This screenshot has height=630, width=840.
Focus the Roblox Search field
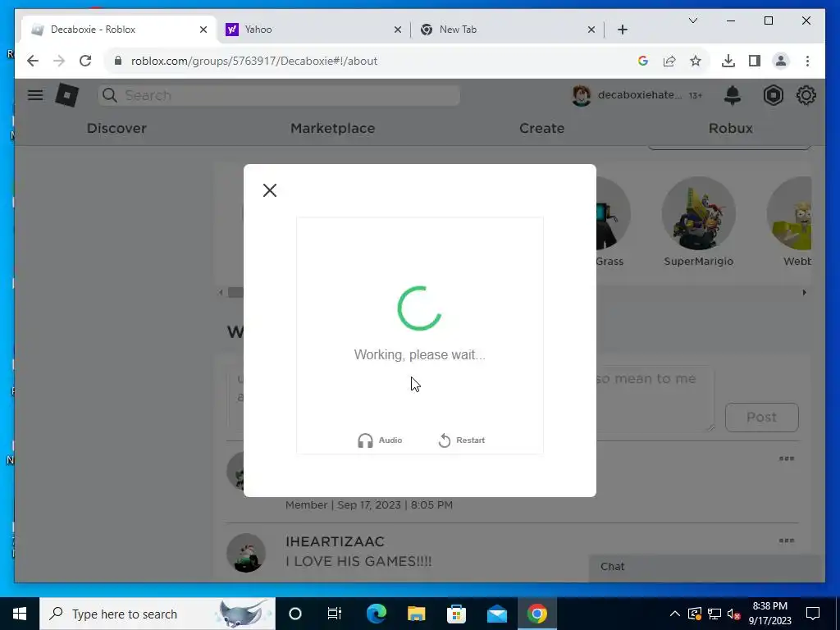[279, 95]
